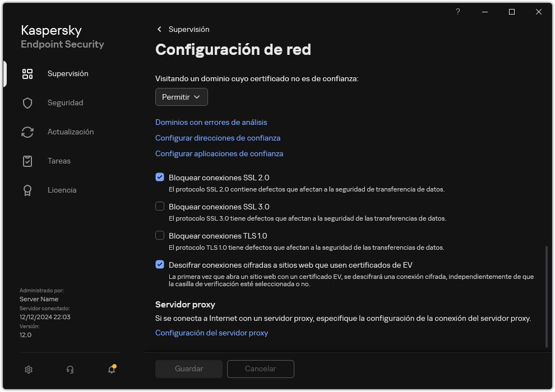This screenshot has width=555, height=392.
Task: Enable Bloquear conexiones SSL 3.0
Action: coord(160,207)
